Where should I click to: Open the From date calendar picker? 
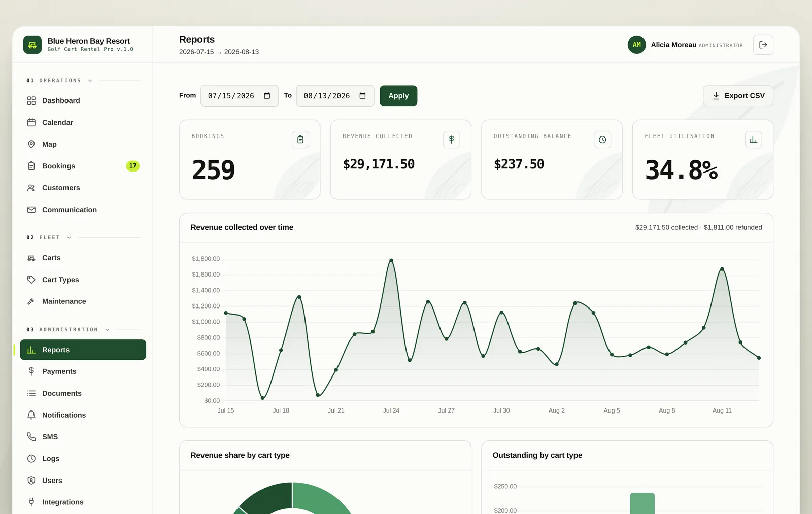tap(267, 96)
